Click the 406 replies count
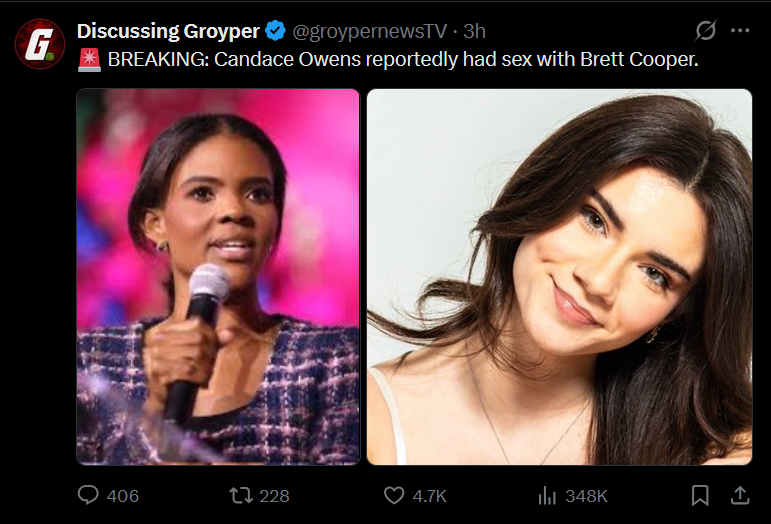 pos(122,496)
